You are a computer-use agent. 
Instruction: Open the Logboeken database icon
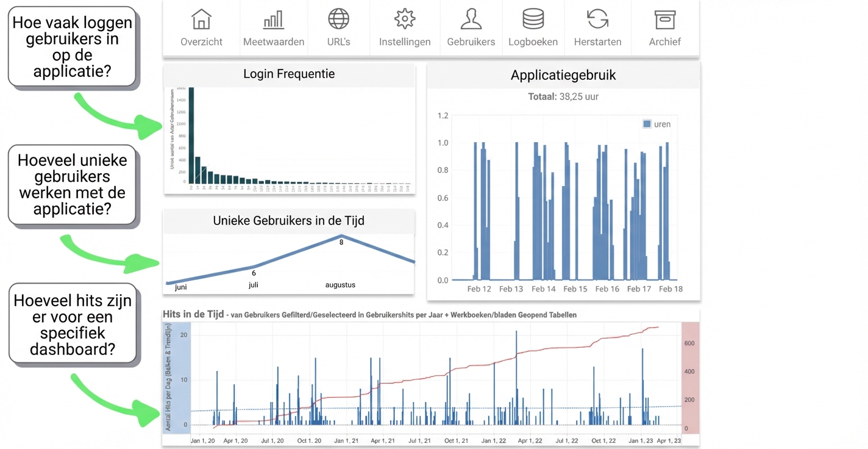tap(533, 19)
